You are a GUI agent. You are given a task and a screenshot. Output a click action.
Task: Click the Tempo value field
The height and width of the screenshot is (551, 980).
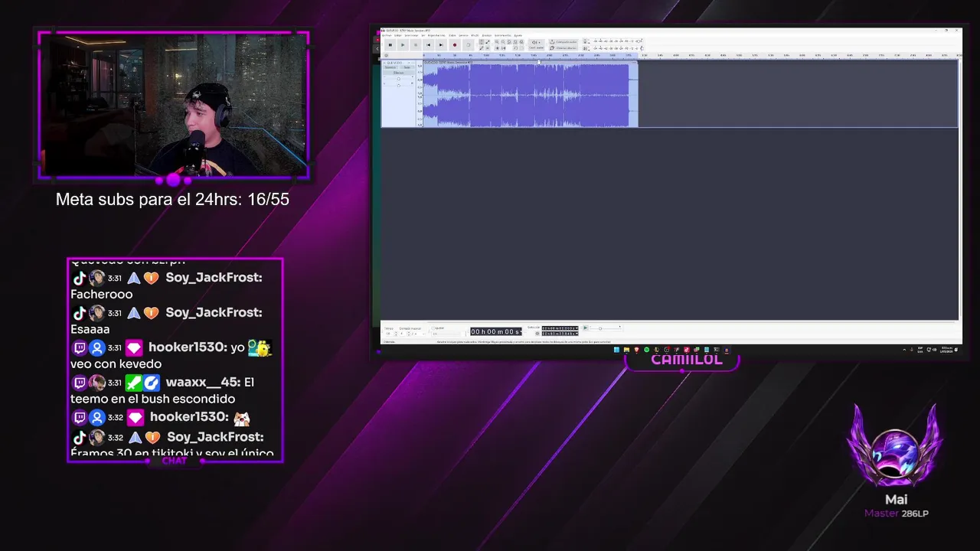[x=388, y=334]
